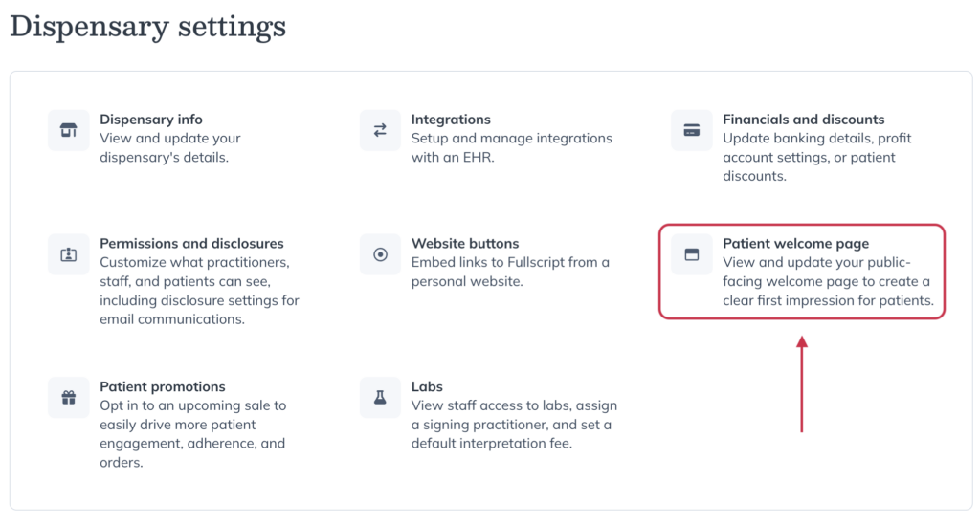Open the Financials and discounts heading
Image resolution: width=980 pixels, height=525 pixels.
[x=803, y=120]
